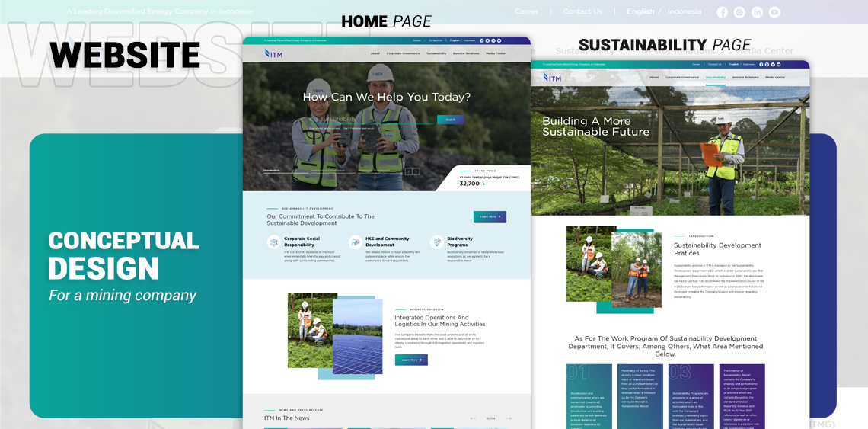Click Career in the Home page mockup top bar
The image size is (868, 429).
tap(416, 40)
